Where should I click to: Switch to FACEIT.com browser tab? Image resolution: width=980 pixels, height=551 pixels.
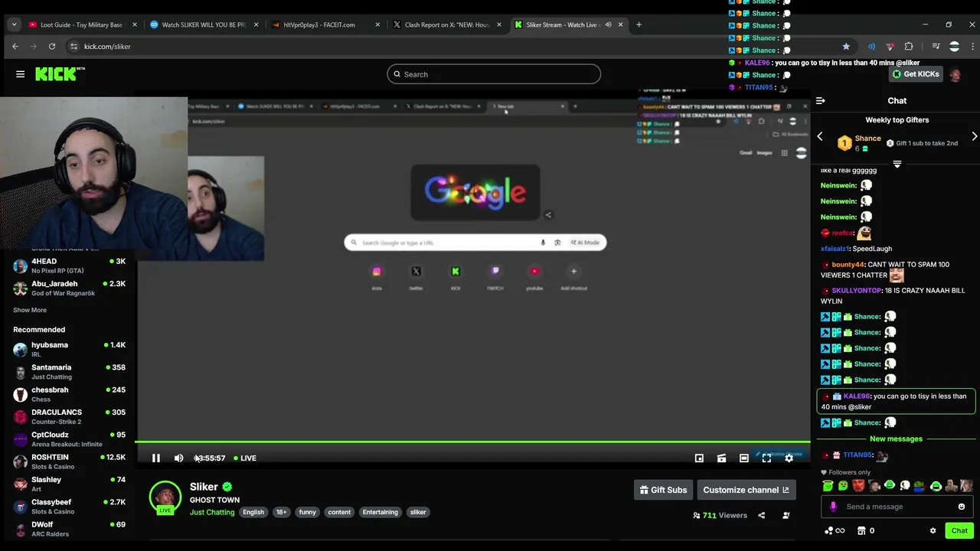coord(326,24)
